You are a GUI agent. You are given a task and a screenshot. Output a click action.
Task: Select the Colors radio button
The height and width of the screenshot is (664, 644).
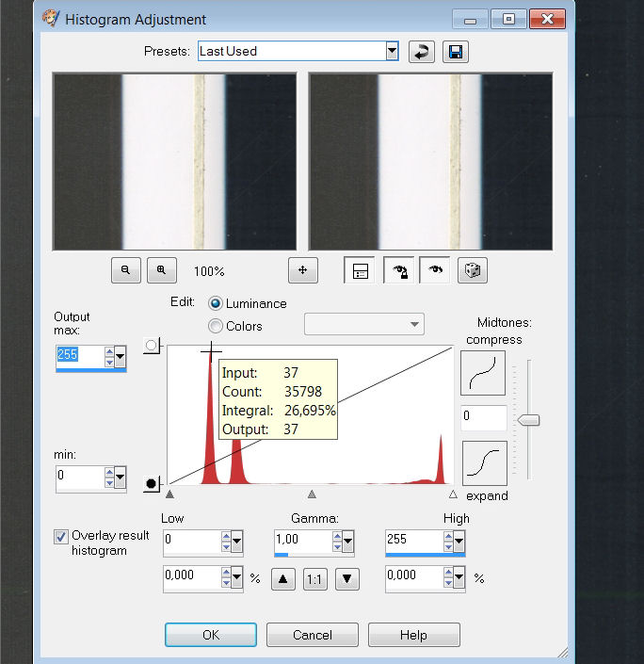(216, 326)
